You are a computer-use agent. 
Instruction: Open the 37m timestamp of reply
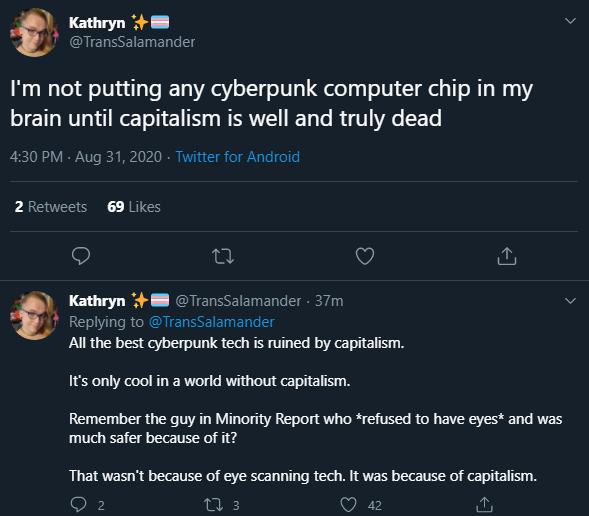click(329, 301)
